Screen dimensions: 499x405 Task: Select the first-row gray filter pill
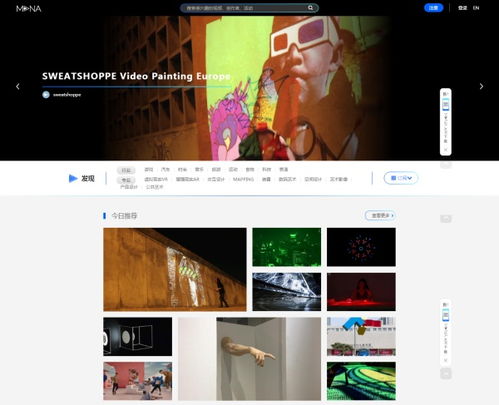point(126,170)
